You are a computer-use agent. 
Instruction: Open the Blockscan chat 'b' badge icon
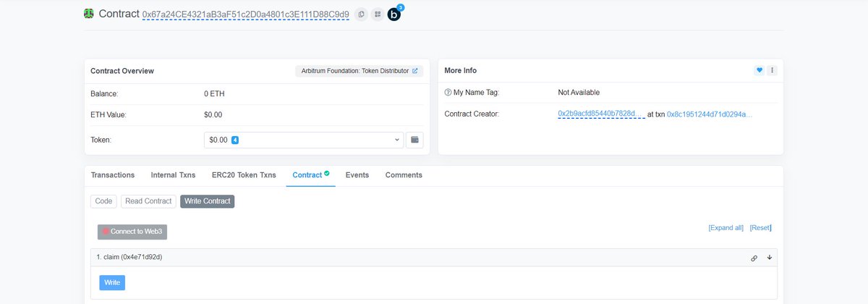(x=395, y=14)
